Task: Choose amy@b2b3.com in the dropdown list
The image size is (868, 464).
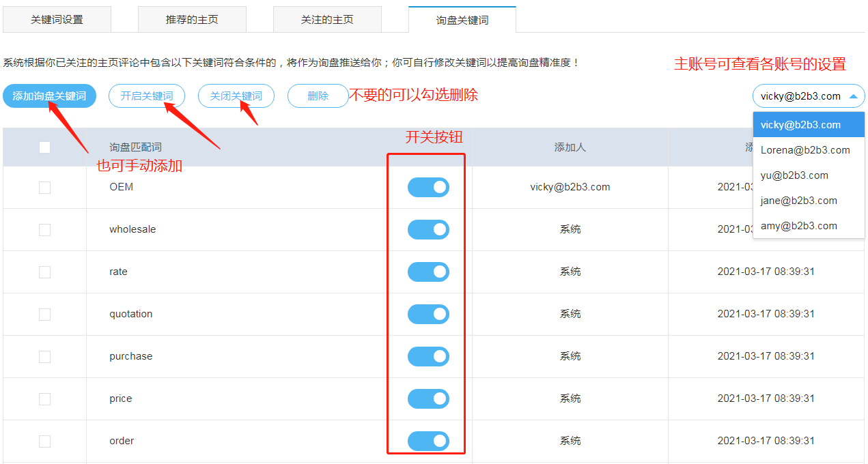Action: [809, 226]
